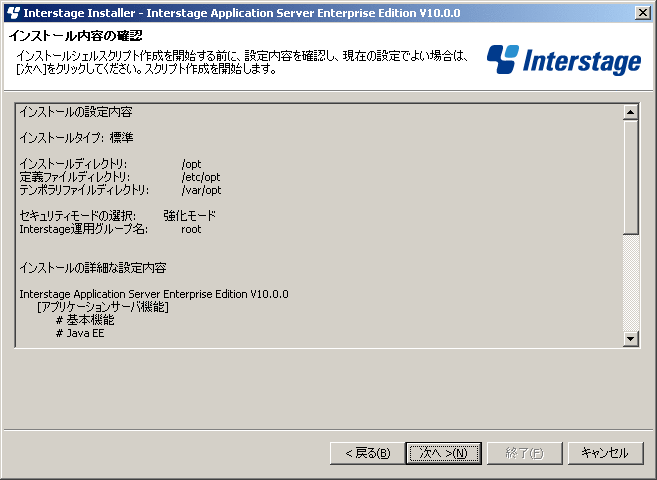Click the Interstage logo in the header
Viewport: 657px width, 480px height.
(564, 60)
